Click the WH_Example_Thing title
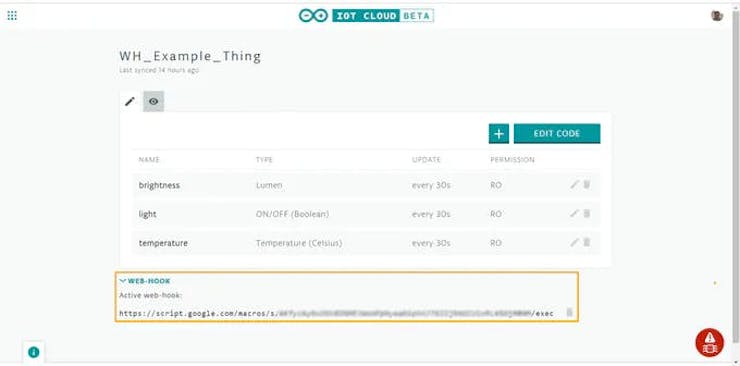Image resolution: width=740 pixels, height=366 pixels. pyautogui.click(x=190, y=57)
